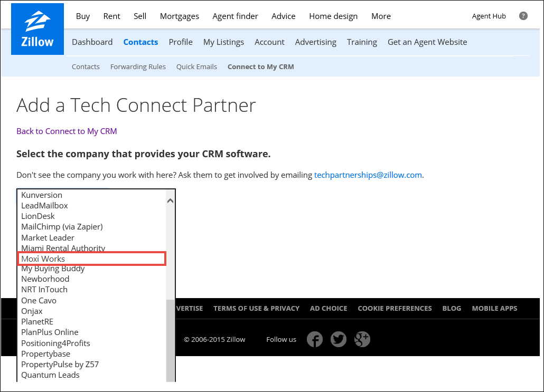Select Moxi Works in the CRM list
Screen dimensions: 544x392
pyautogui.click(x=92, y=259)
